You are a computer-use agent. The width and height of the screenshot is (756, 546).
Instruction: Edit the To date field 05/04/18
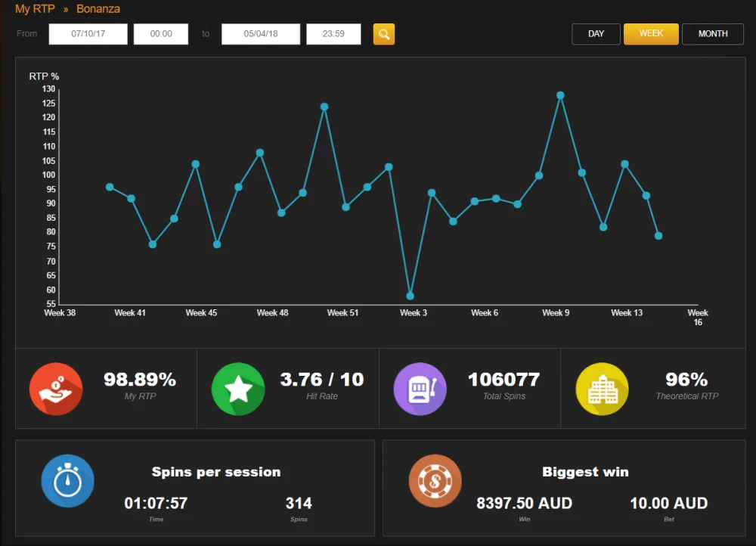pyautogui.click(x=261, y=34)
